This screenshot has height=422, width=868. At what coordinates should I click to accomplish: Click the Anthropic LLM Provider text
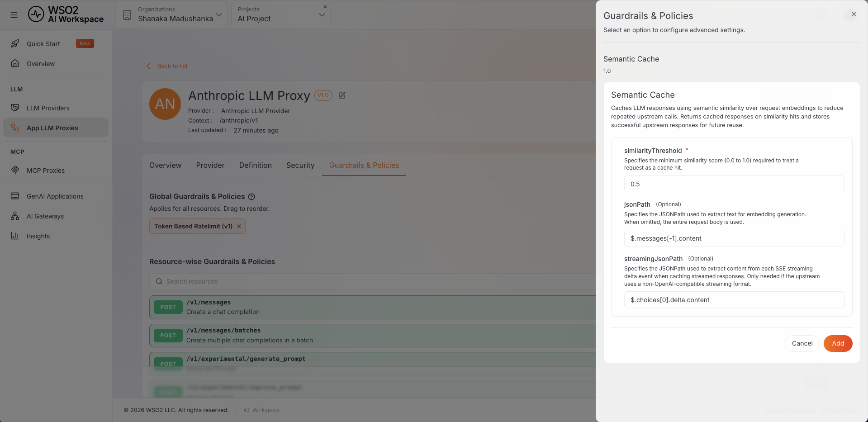point(256,111)
